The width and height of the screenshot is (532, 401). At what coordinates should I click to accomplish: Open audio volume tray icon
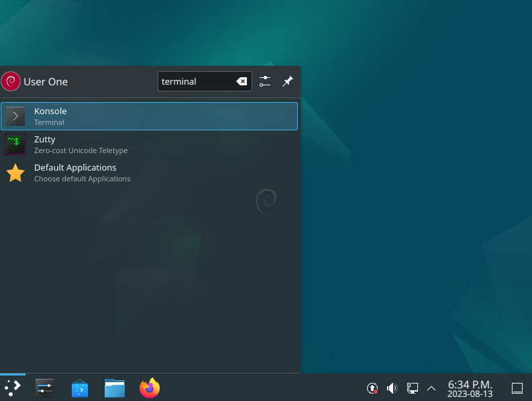click(392, 388)
